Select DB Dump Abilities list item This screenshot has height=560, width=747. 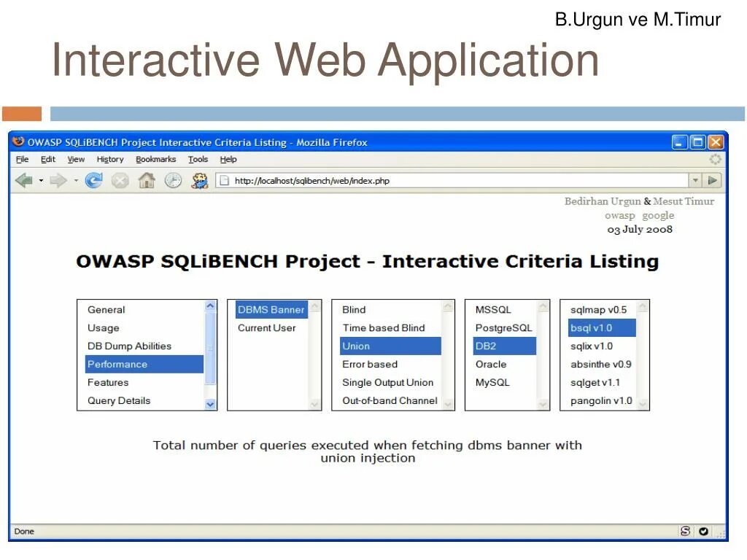click(x=144, y=346)
